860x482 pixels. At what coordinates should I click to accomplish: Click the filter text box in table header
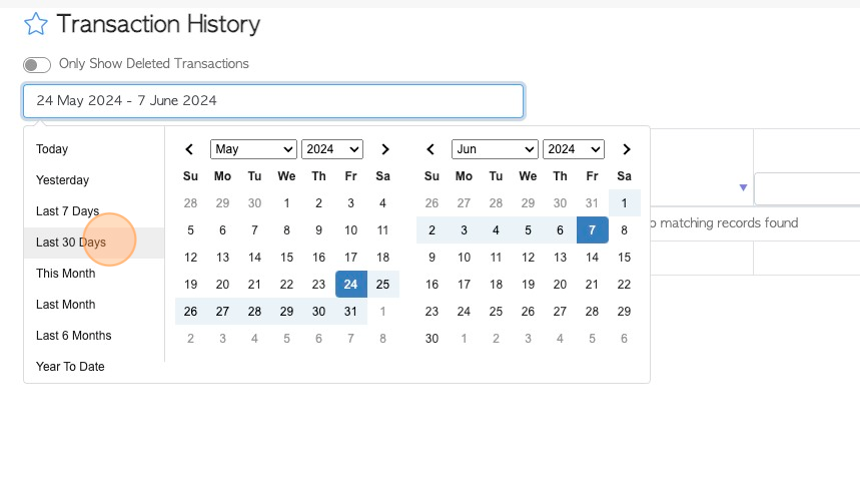(x=807, y=189)
